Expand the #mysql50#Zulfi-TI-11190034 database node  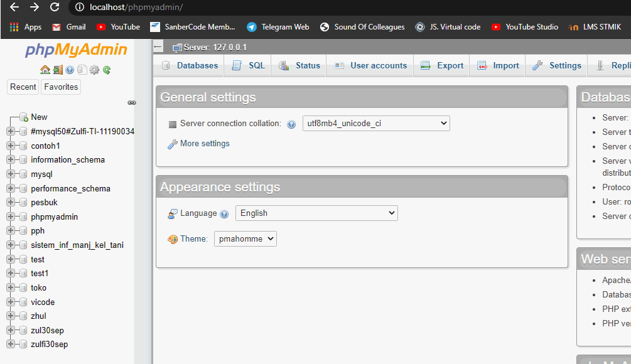11,131
